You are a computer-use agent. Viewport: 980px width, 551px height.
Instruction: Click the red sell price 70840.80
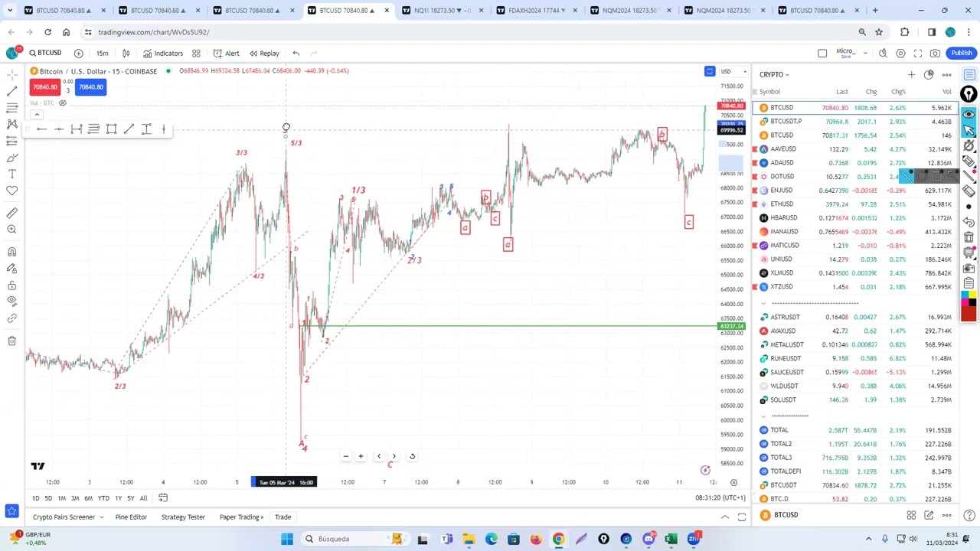44,87
